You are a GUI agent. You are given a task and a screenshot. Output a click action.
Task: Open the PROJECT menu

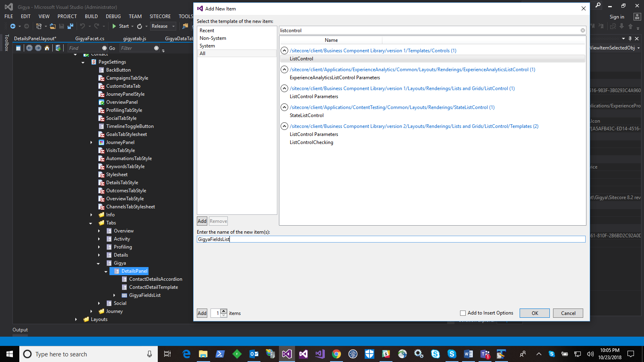[x=67, y=16]
